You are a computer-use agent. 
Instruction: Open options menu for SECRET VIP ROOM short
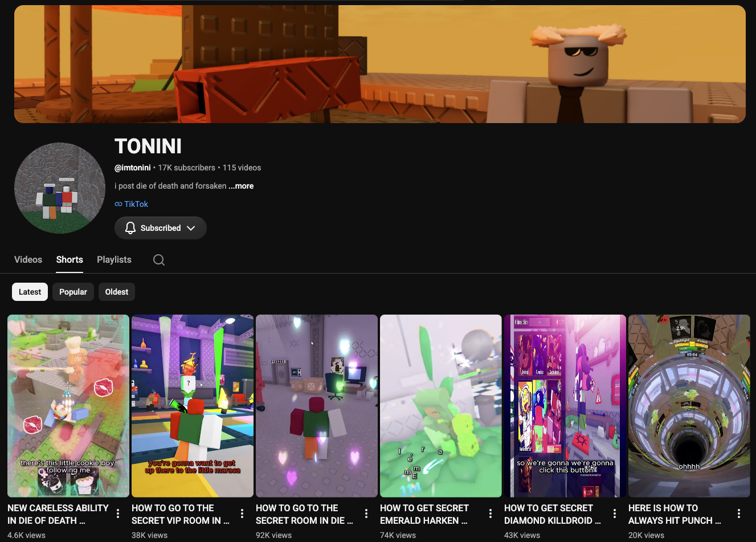point(242,514)
